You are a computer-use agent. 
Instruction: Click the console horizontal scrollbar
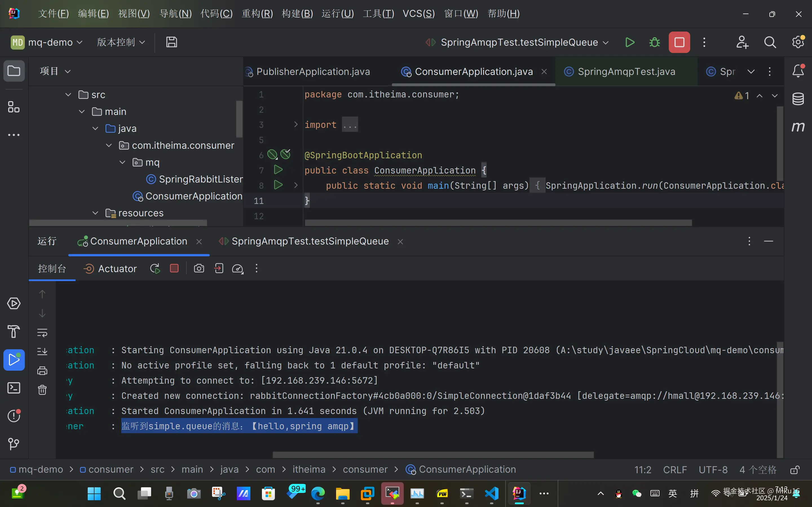(x=433, y=455)
